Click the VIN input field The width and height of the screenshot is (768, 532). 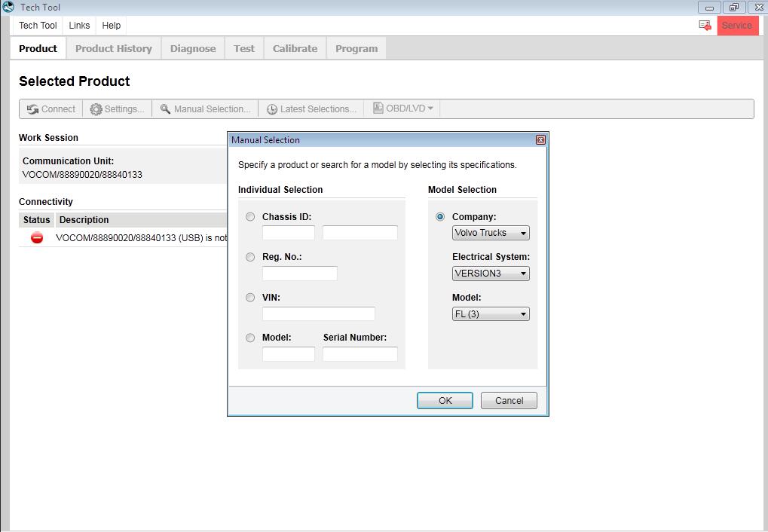click(319, 314)
